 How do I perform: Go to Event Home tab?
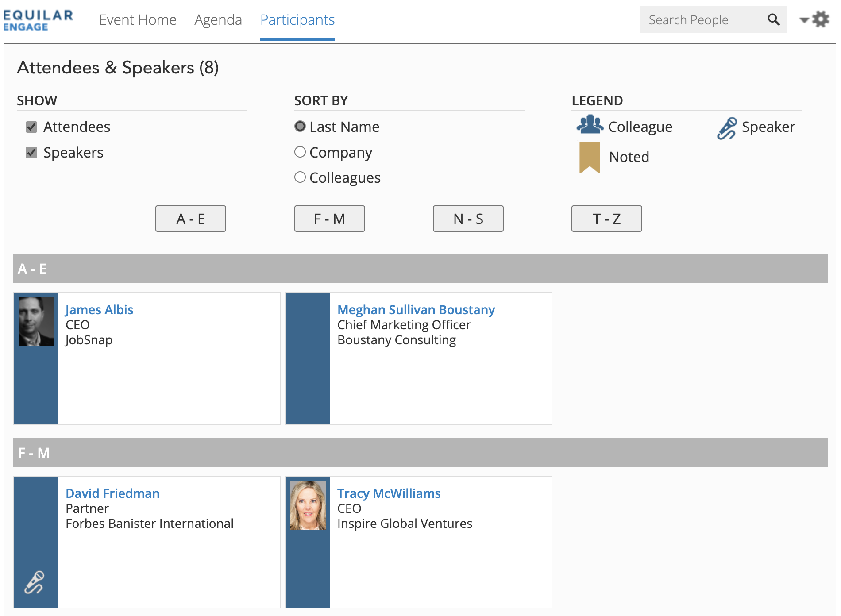click(x=138, y=20)
